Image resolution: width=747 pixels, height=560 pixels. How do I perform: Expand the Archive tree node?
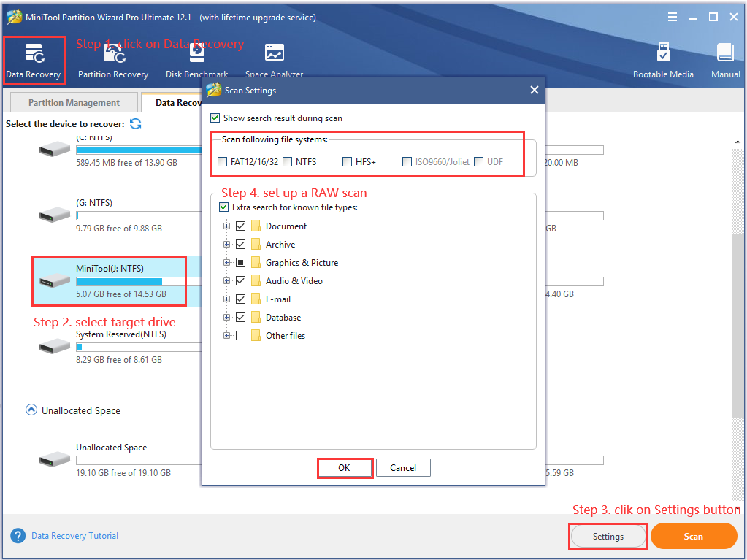(227, 245)
